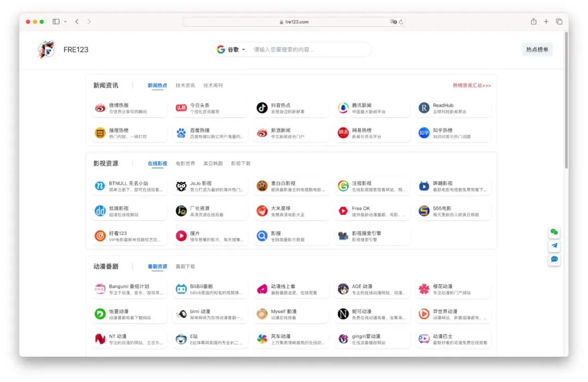The height and width of the screenshot is (382, 588).
Task: Click the chat bubble floating icon
Action: pyautogui.click(x=554, y=259)
